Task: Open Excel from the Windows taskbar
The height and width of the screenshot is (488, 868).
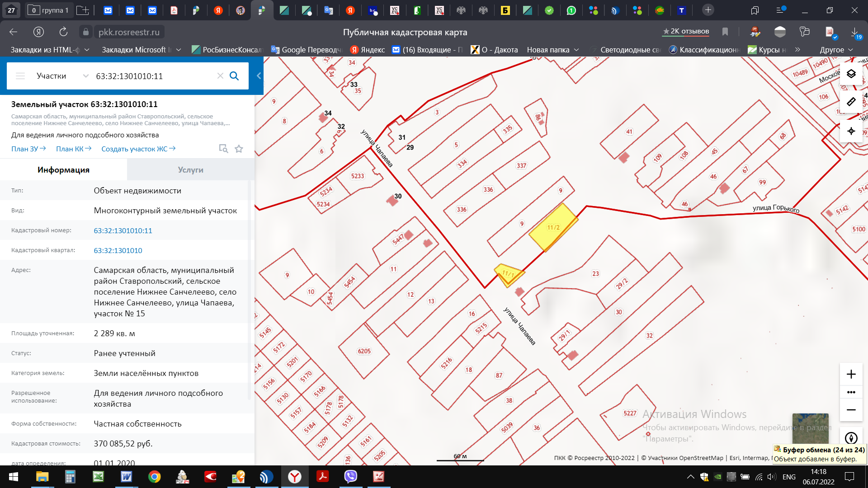Action: pyautogui.click(x=98, y=477)
